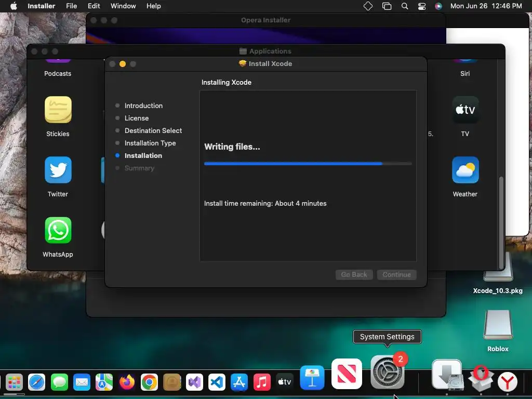
Task: Click the 'Writing files...' status text
Action: pos(232,147)
